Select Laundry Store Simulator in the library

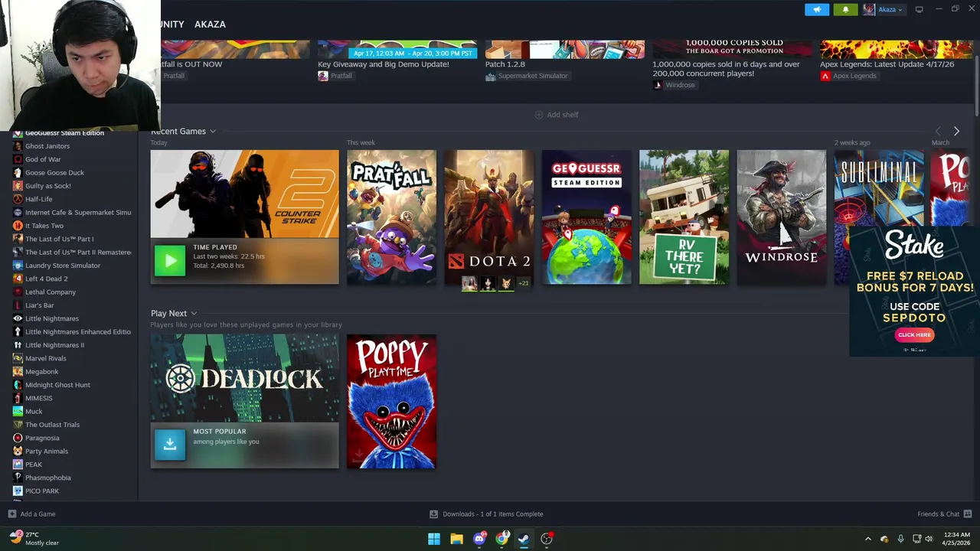[x=63, y=266]
